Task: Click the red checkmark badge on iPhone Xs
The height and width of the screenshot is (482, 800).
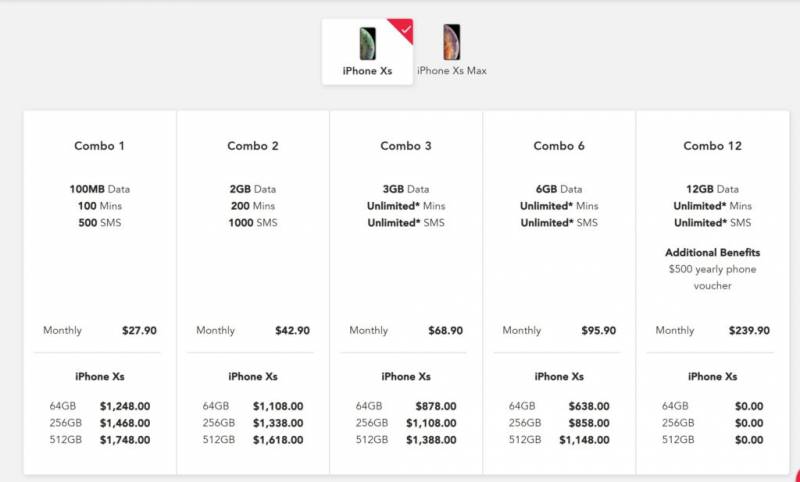Action: click(x=402, y=28)
